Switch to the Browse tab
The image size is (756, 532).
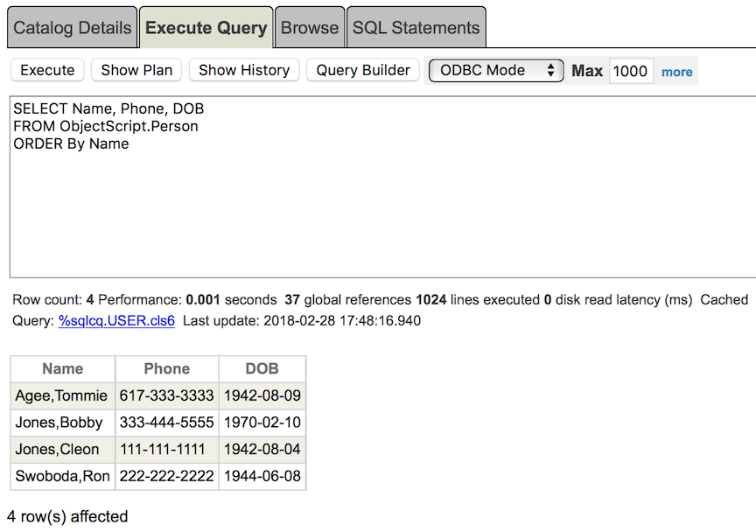(310, 27)
